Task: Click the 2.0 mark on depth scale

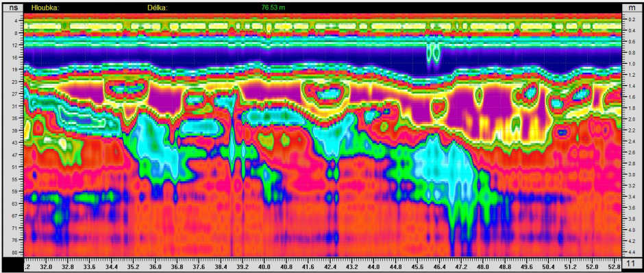Action: (x=630, y=119)
